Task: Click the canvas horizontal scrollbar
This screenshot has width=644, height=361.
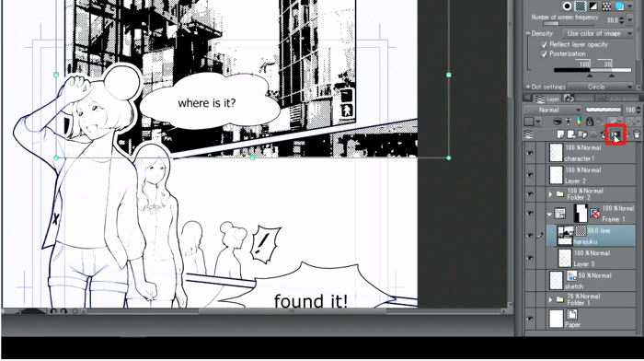Action: (x=293, y=311)
